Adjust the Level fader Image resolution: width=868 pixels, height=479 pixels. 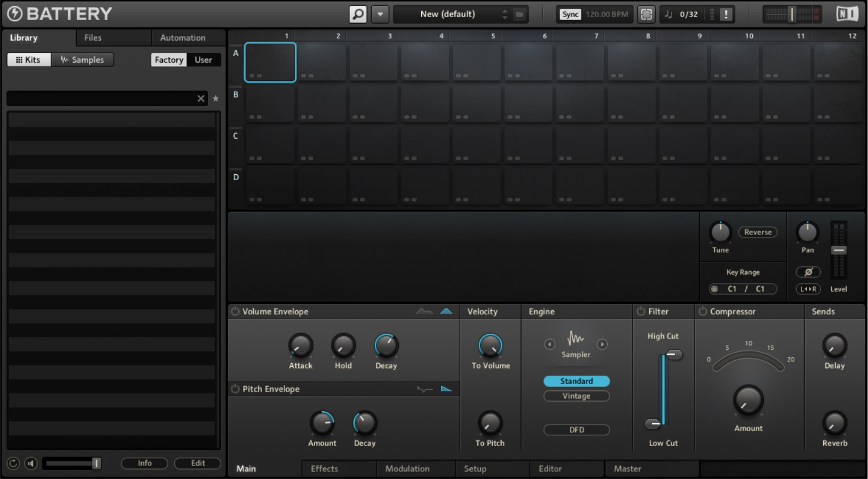pyautogui.click(x=838, y=250)
